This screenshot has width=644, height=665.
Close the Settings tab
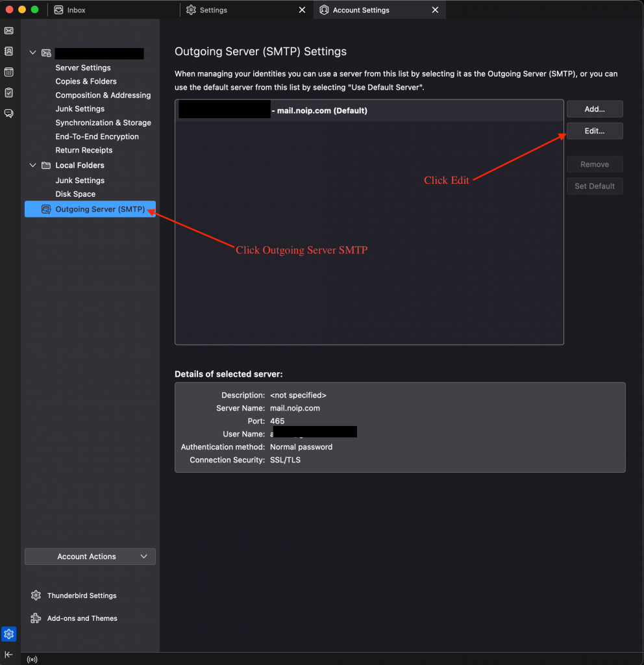coord(302,10)
